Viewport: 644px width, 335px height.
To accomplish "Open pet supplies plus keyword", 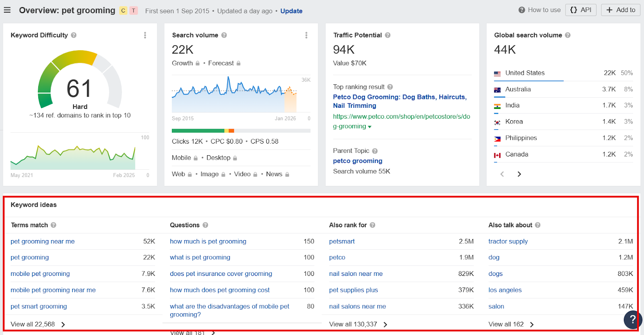I will point(353,290).
